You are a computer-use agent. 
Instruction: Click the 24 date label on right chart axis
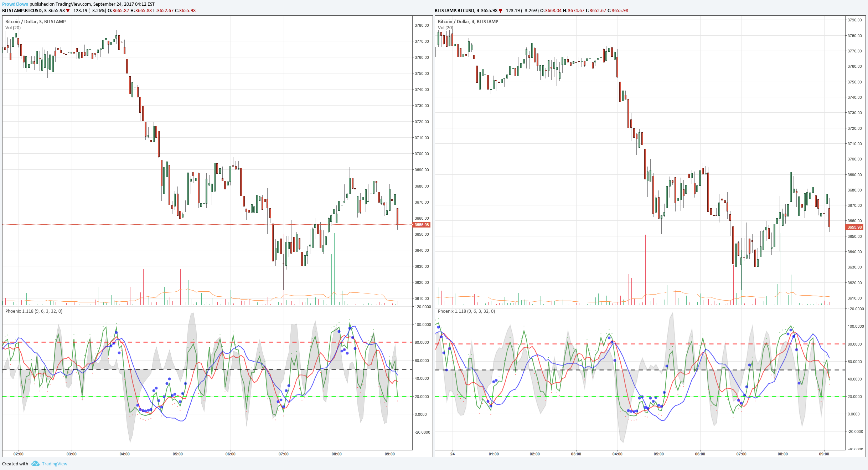click(453, 454)
